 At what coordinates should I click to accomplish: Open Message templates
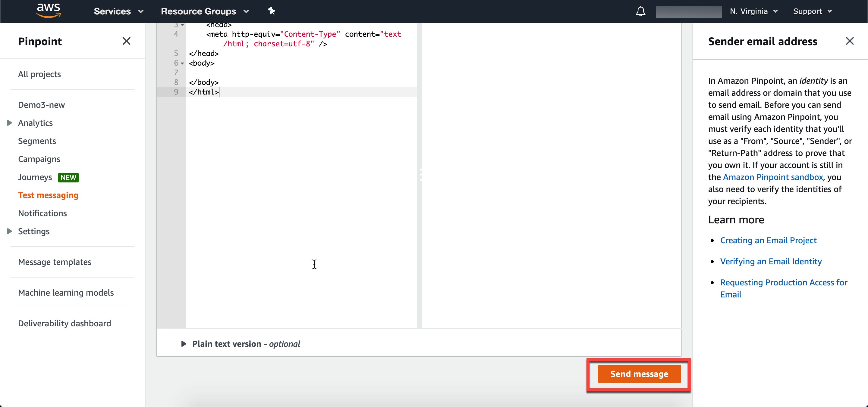pyautogui.click(x=55, y=262)
